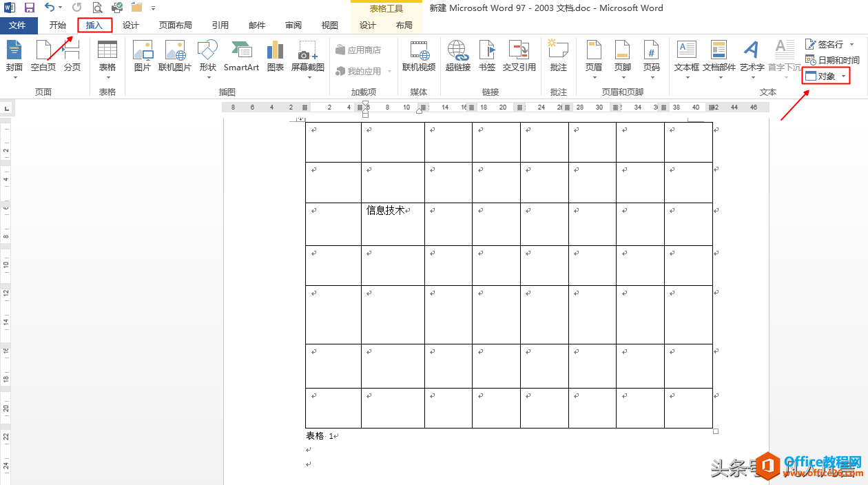
Task: Insert a text box (文本框)
Action: (687, 60)
